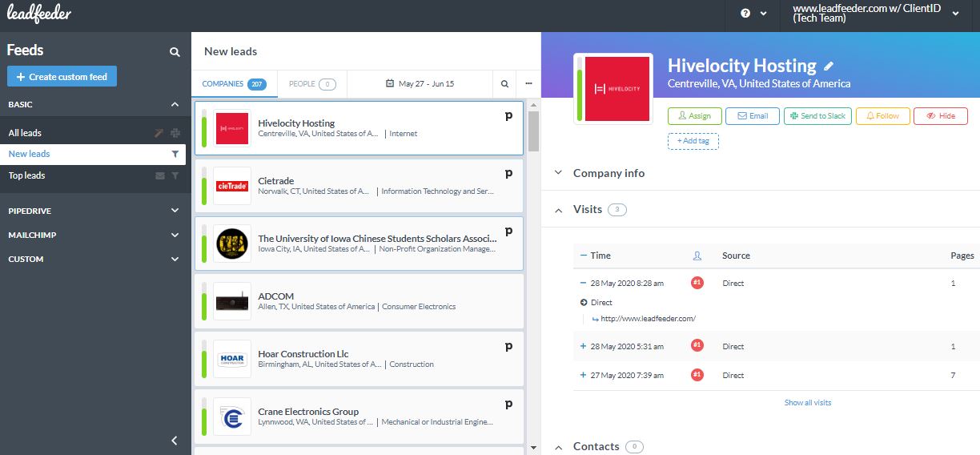
Task: Click the Pipedrive icon on Hoar Construction row
Action: tap(508, 347)
